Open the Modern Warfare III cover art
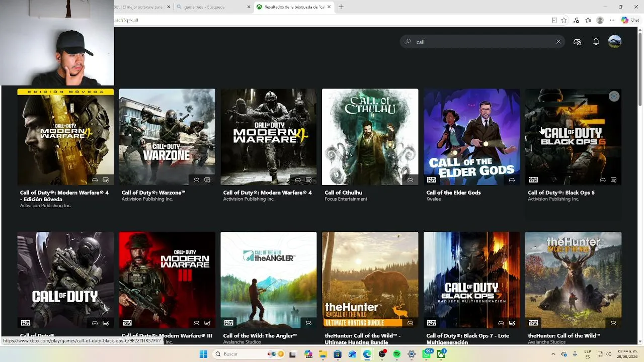644x362 pixels. pyautogui.click(x=167, y=280)
